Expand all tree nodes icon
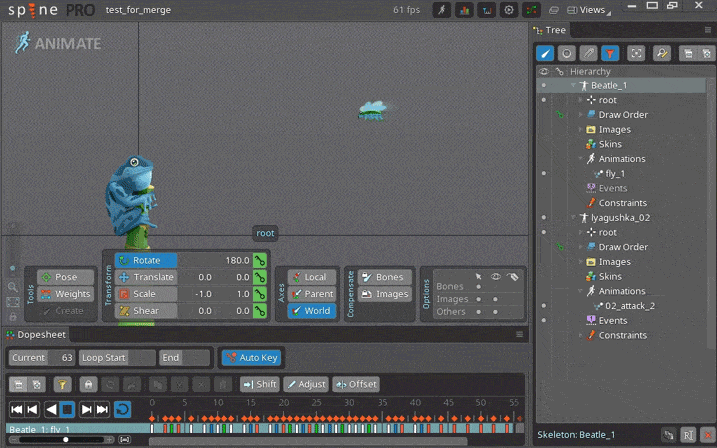 click(706, 53)
